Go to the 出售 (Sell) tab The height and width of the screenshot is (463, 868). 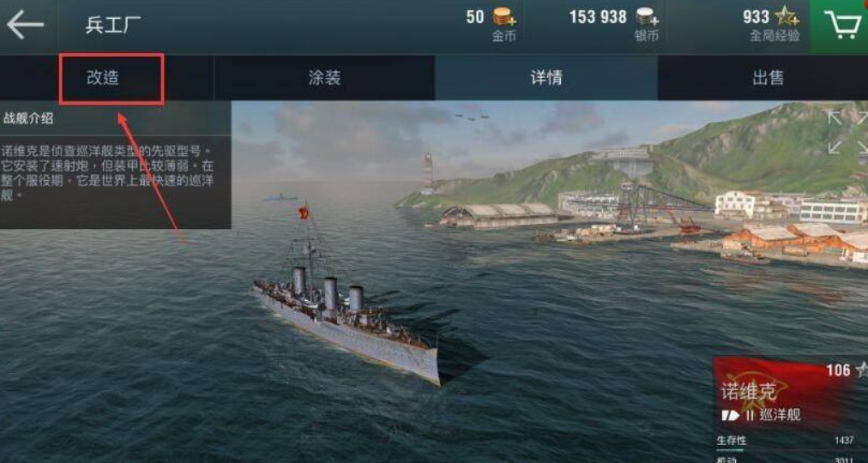768,78
